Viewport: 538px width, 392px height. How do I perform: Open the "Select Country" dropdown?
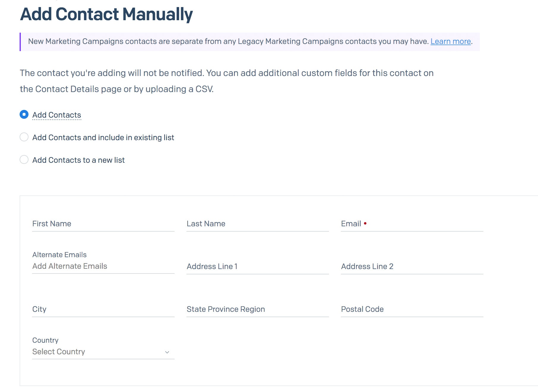click(98, 352)
